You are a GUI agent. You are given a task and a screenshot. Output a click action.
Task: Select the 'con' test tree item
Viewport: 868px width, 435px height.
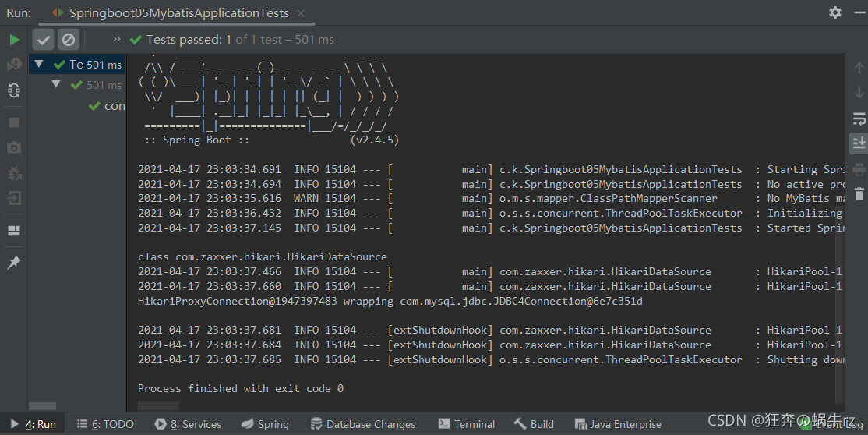point(108,106)
